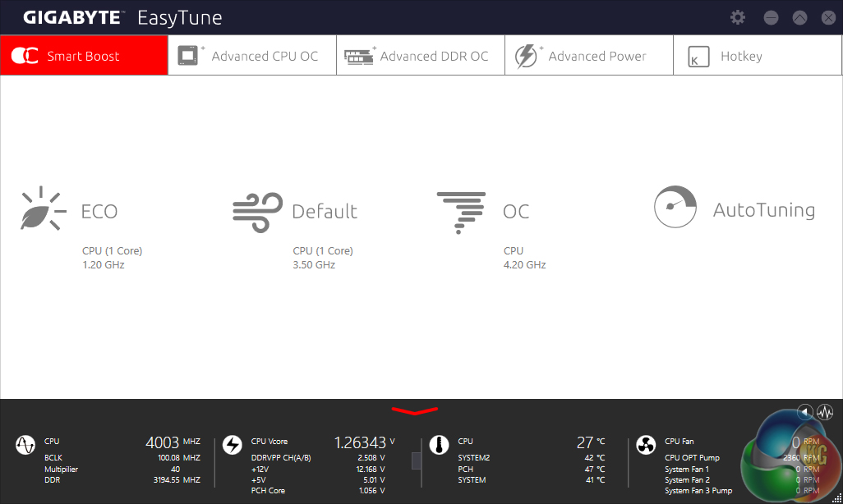The image size is (843, 504).
Task: Click the Multiplier value 40
Action: (x=175, y=469)
